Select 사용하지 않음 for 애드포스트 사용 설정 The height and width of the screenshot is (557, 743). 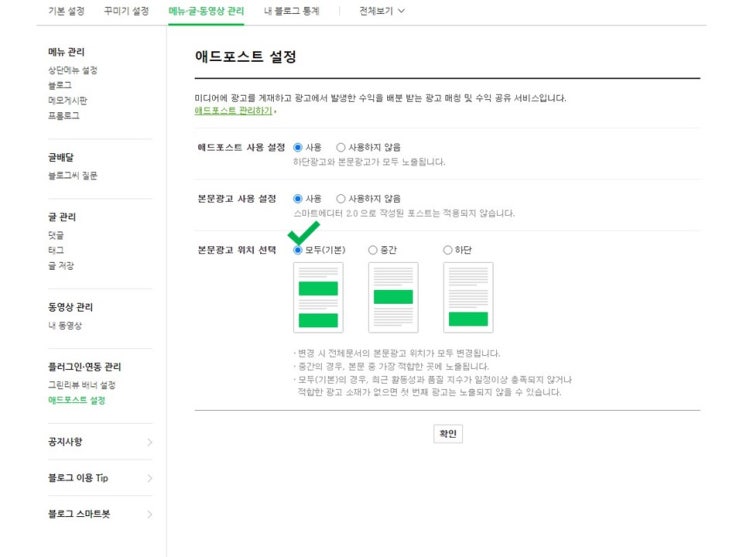[x=342, y=147]
